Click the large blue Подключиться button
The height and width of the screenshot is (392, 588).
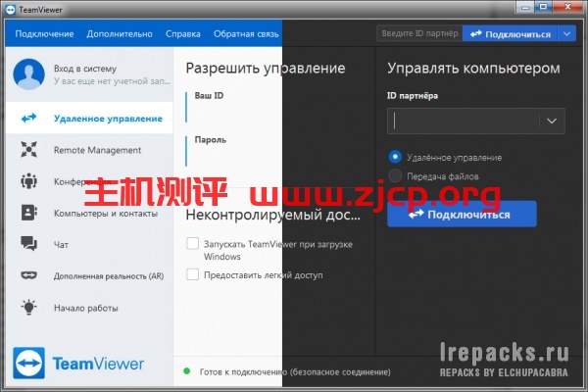coord(462,214)
